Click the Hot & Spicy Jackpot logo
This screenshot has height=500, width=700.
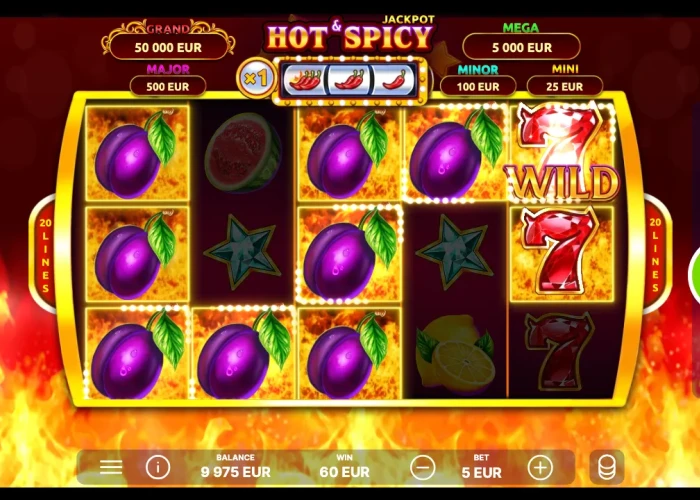coord(350,35)
